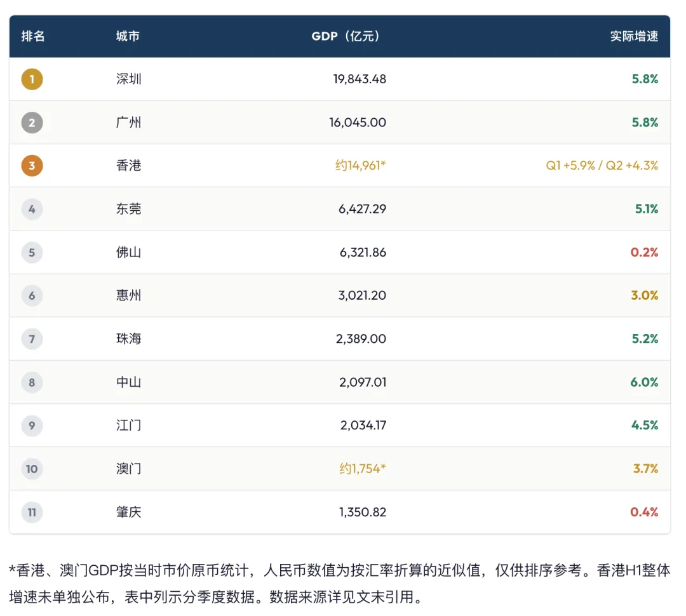Click GDP value 3,021.20
Image resolution: width=686 pixels, height=616 pixels.
[x=362, y=296]
